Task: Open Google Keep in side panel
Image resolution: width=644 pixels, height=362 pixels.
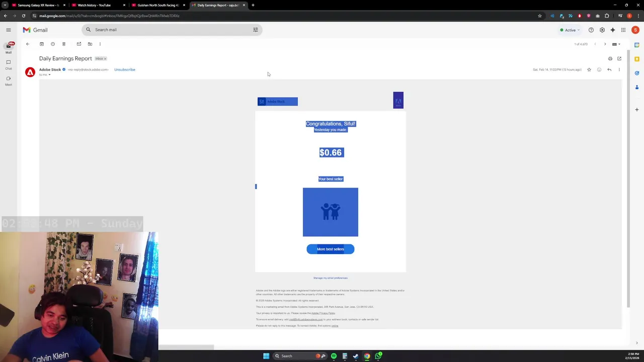Action: (x=636, y=59)
